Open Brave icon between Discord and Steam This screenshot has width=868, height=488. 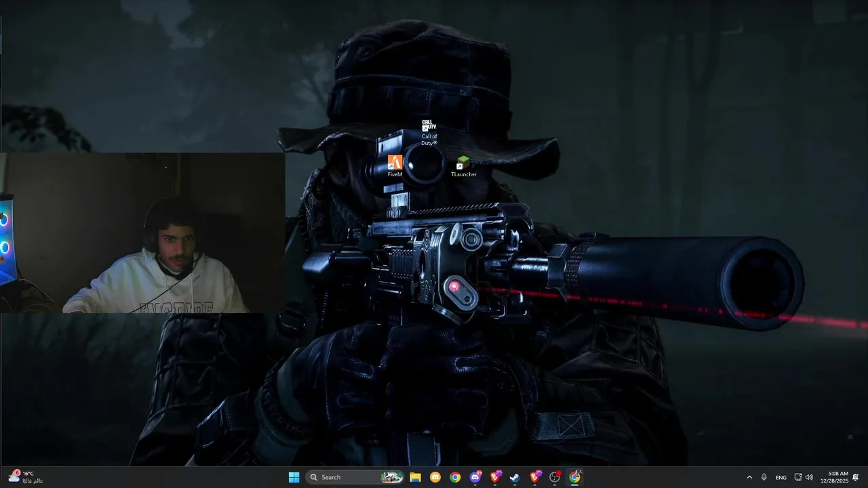[x=495, y=477]
